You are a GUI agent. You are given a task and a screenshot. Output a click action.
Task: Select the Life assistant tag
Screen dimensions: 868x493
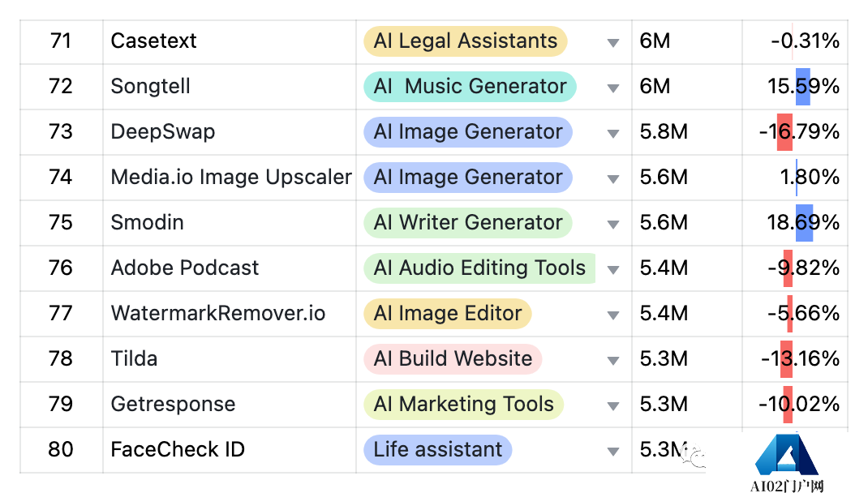(438, 449)
